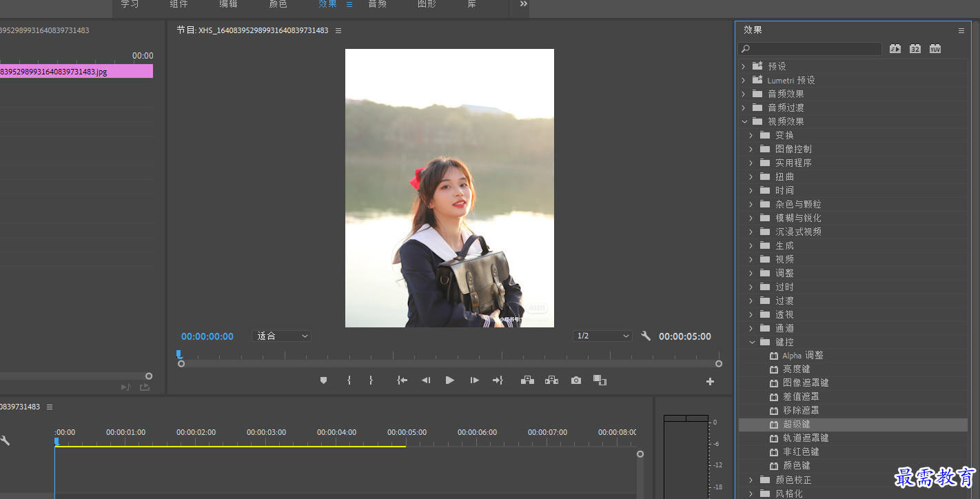Open the timeline sequence panel menu
980x499 pixels.
coord(50,407)
